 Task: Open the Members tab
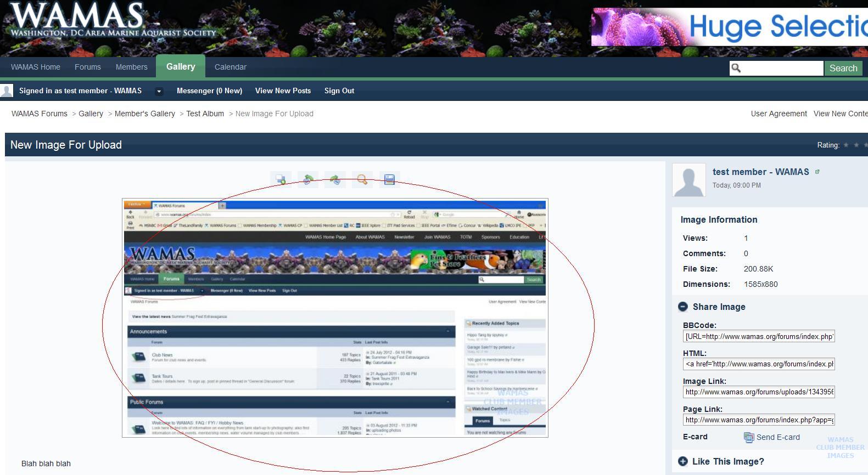pyautogui.click(x=132, y=67)
